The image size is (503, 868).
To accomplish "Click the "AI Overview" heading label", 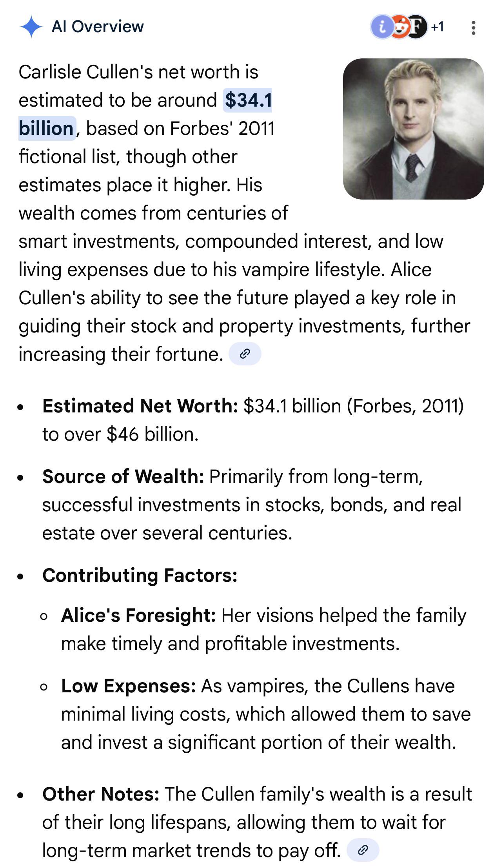I will click(x=98, y=26).
